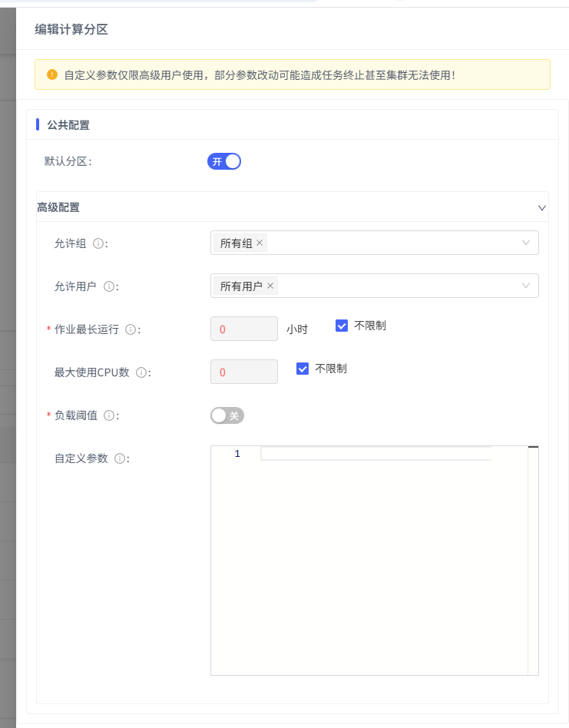The height and width of the screenshot is (728, 569).
Task: Remove the 所有用户 tag
Action: point(270,286)
